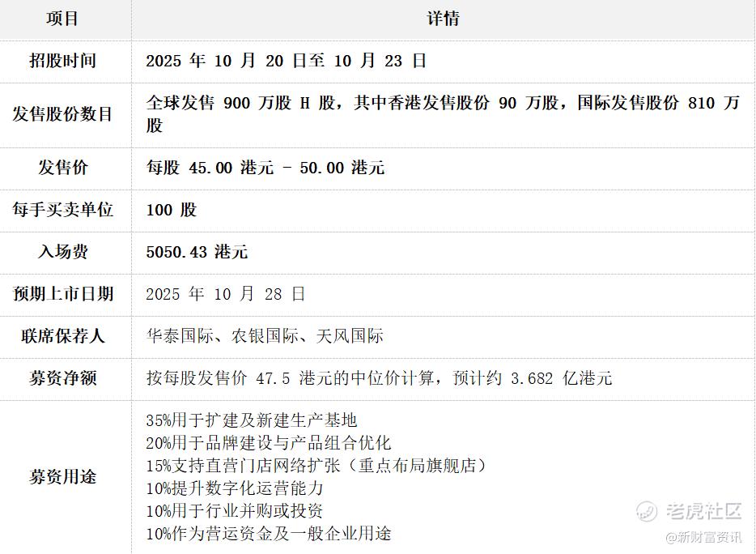Click the 项目 column header
The height and width of the screenshot is (554, 756).
point(62,19)
